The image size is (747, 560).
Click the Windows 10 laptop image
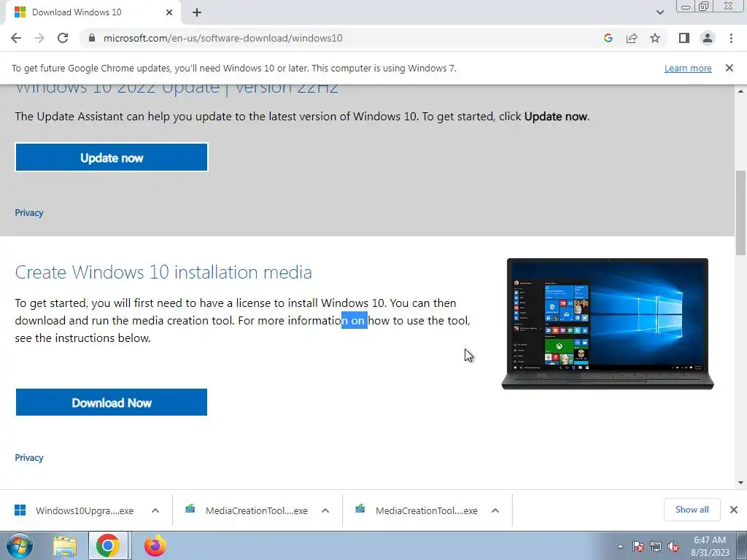608,324
